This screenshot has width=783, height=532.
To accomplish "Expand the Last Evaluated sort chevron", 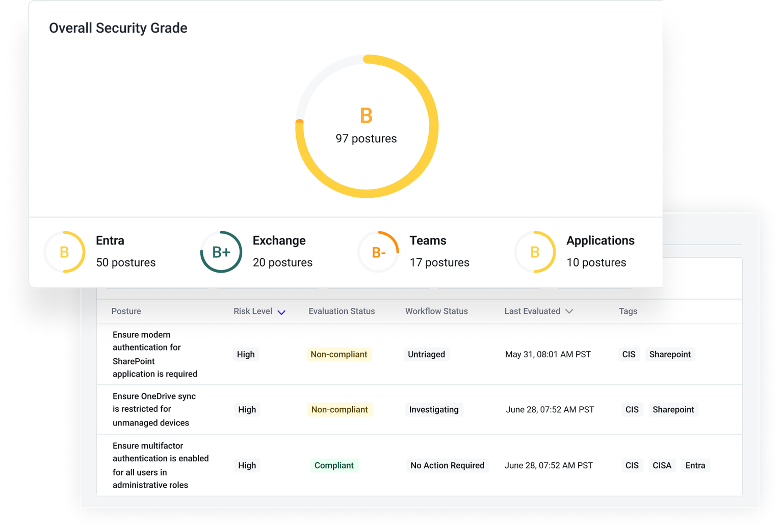I will point(569,311).
